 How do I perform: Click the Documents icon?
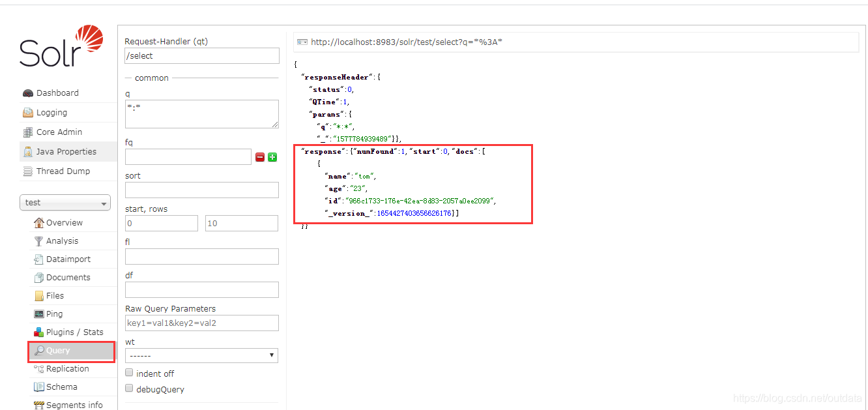tap(39, 278)
